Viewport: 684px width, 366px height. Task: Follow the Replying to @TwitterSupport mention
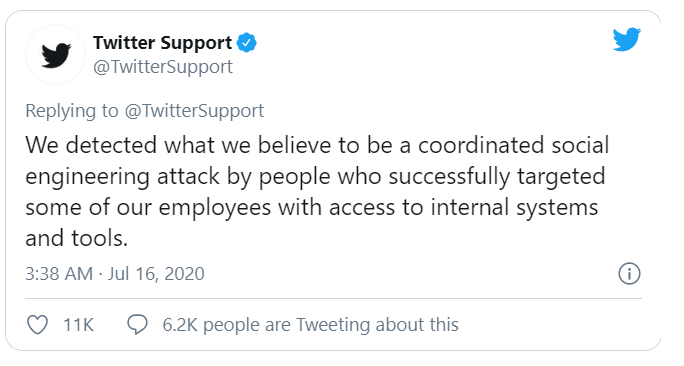[195, 110]
